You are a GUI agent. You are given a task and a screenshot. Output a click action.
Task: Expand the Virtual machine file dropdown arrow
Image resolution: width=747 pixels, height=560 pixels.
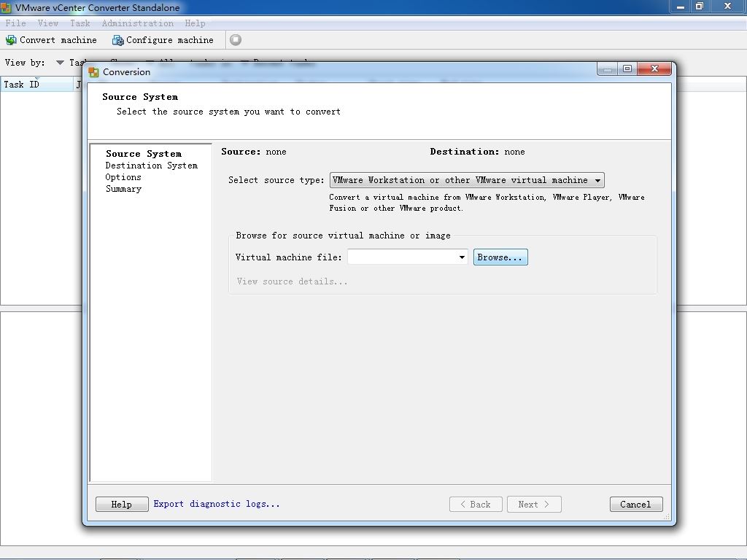point(462,257)
